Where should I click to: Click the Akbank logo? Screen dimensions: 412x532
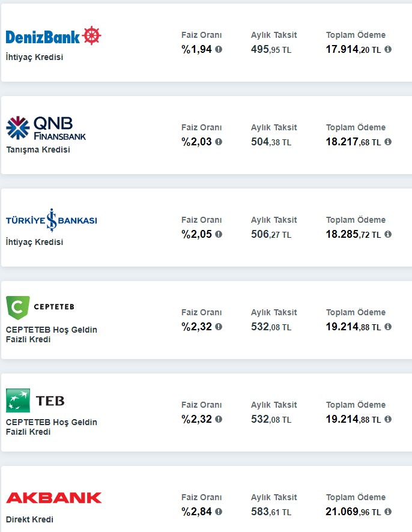click(x=53, y=498)
